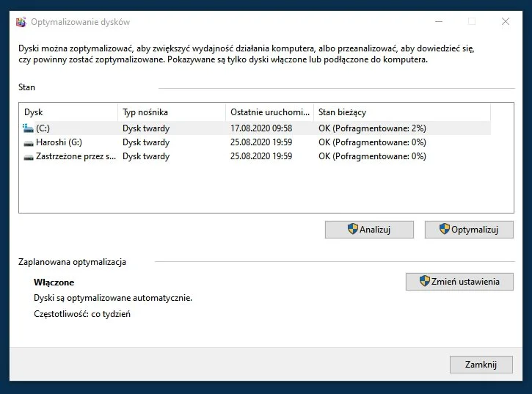532x394 pixels.
Task: Click the Optymalizowanie dysków title bar icon
Action: (x=21, y=22)
